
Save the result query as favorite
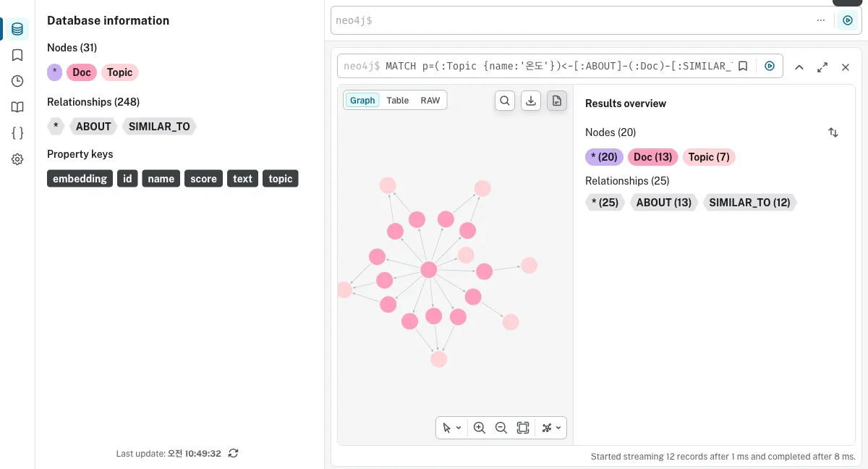pos(743,66)
